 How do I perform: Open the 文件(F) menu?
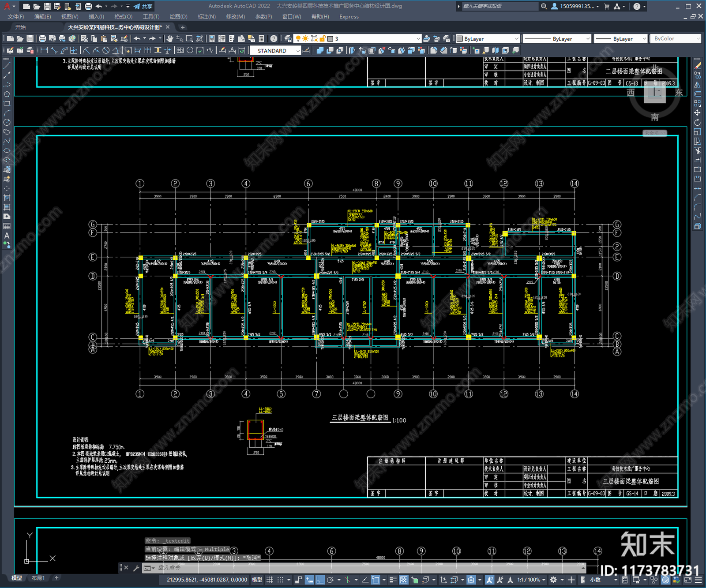(x=16, y=17)
